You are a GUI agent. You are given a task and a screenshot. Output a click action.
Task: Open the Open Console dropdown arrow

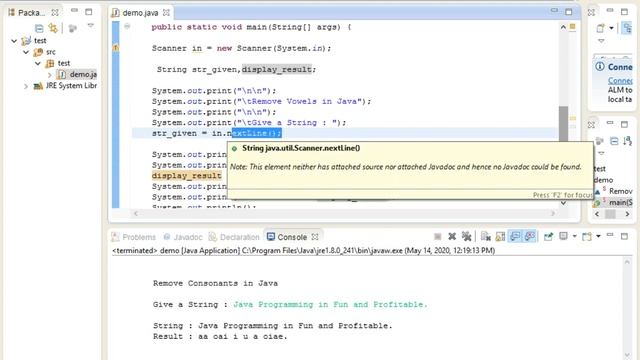598,236
